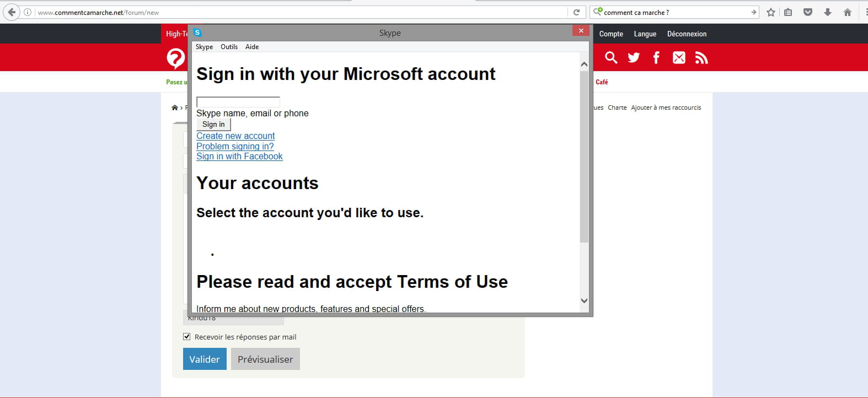This screenshot has height=398, width=868.
Task: Open the Café section link
Action: (x=602, y=82)
